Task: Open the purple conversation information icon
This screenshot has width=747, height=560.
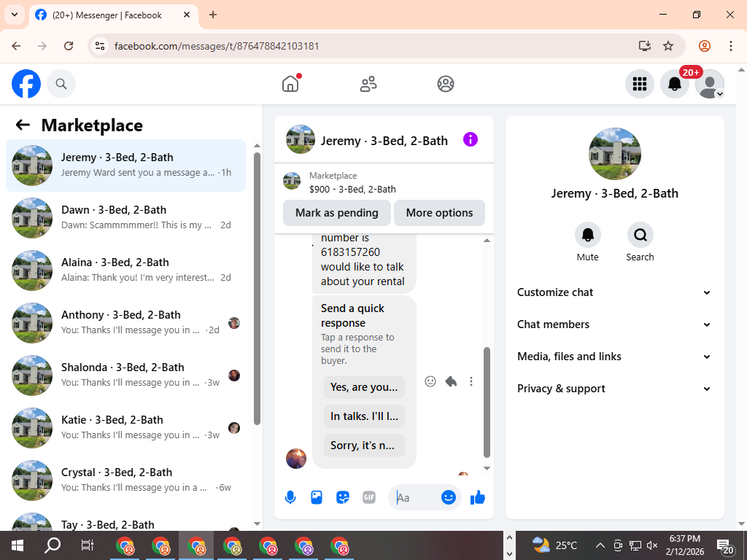Action: point(471,139)
